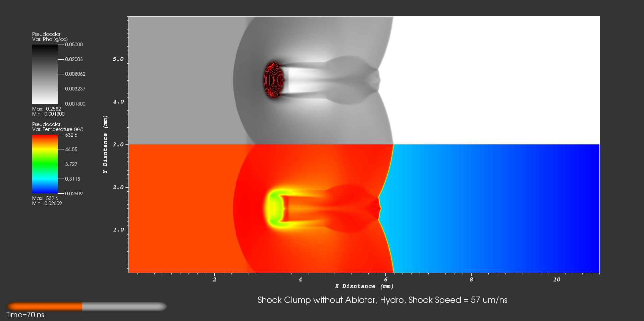Image resolution: width=644 pixels, height=321 pixels.
Task: Click the x-axis tick label 2
Action: (x=214, y=279)
